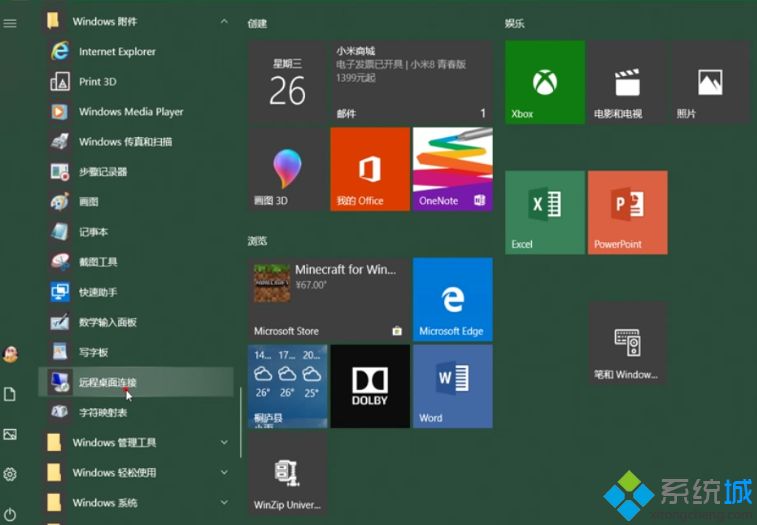
Task: Click the app list scrollbar
Action: click(240, 422)
